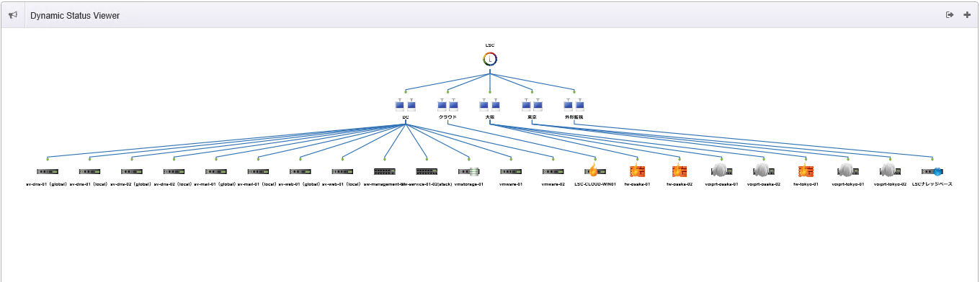Screen dimensions: 980x282
Task: Open the fw-tokyo-01 firewall icon
Action: pyautogui.click(x=806, y=171)
